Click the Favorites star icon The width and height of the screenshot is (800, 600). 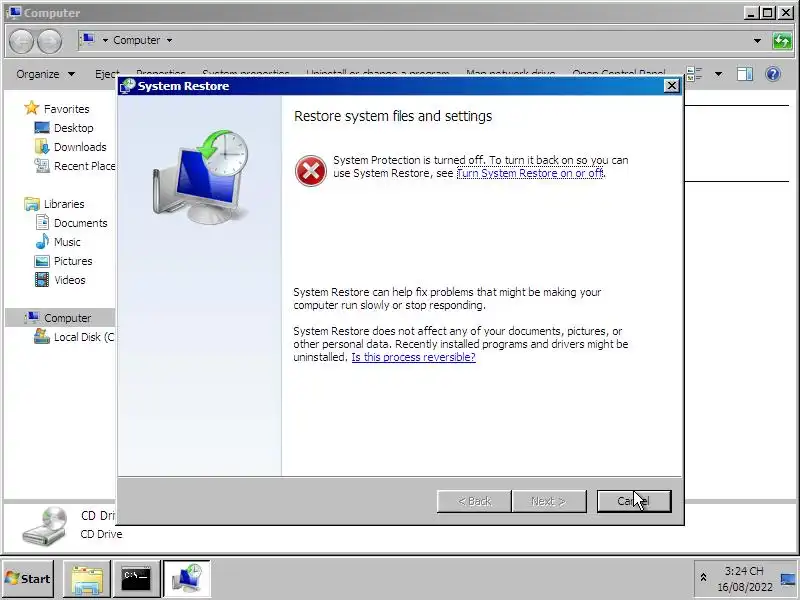point(32,108)
